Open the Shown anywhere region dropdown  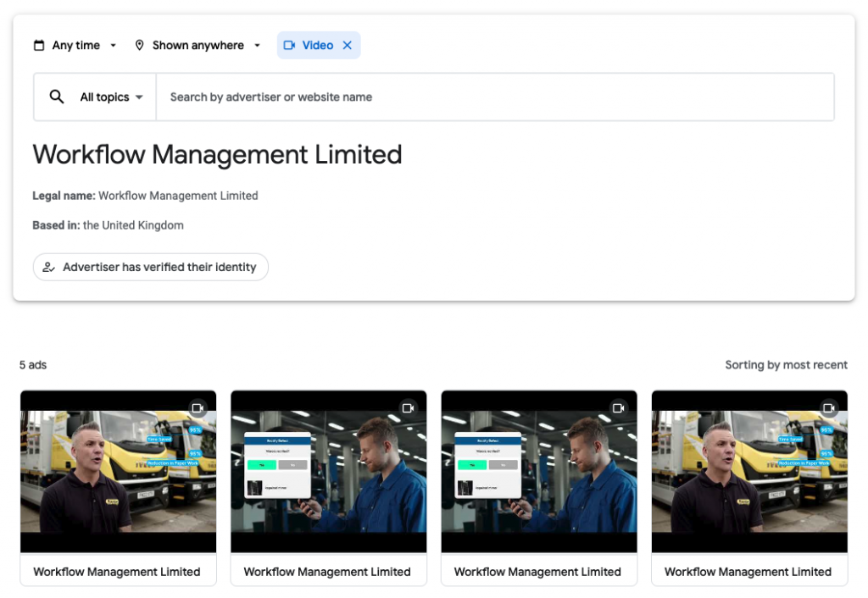[198, 45]
